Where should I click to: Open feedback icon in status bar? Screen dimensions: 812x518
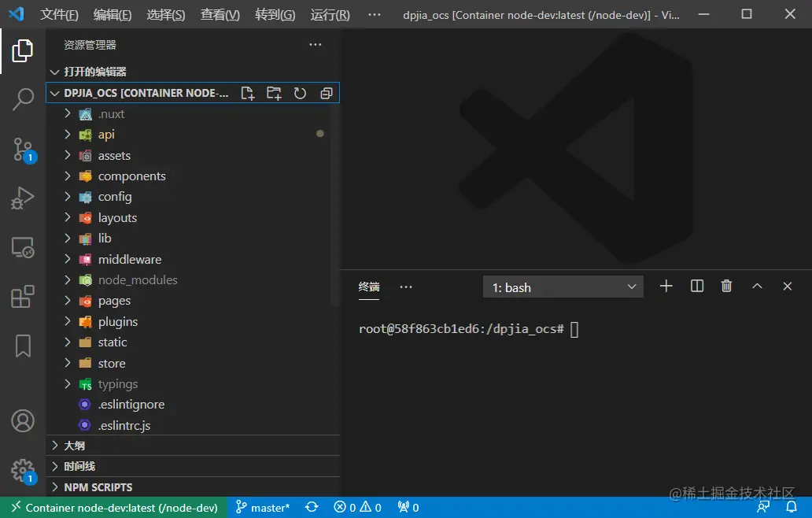762,507
